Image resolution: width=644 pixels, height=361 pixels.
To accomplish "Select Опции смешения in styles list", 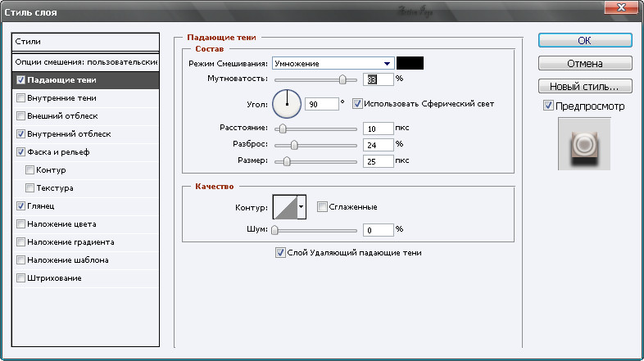I will click(x=86, y=62).
